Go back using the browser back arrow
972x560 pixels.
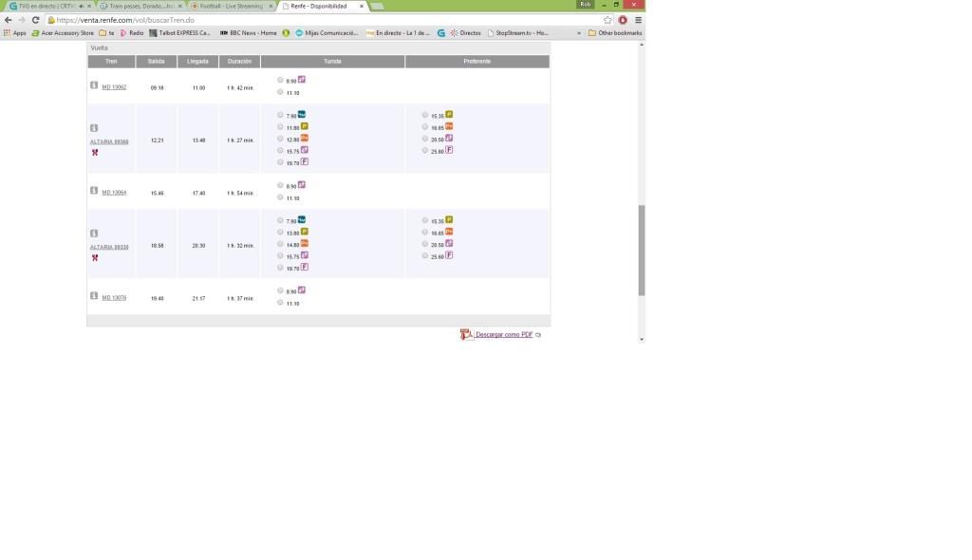tap(9, 20)
